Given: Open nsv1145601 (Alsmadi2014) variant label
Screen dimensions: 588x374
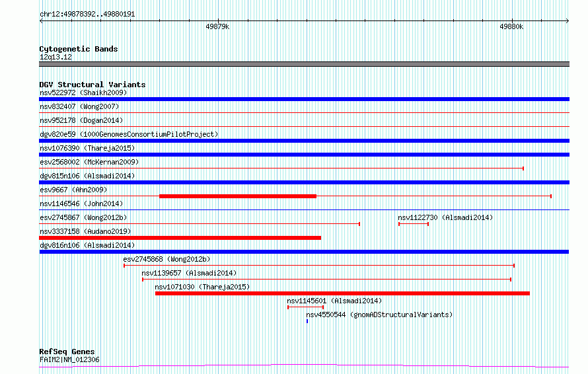Looking at the screenshot, I should [334, 301].
